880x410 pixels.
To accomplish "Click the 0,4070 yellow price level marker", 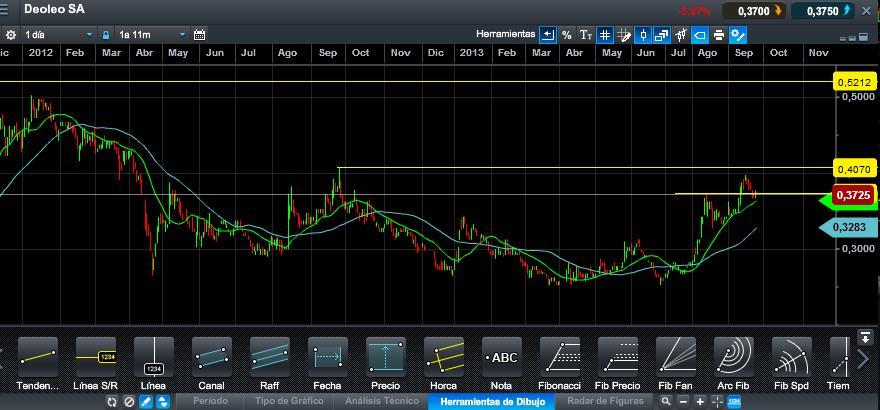I will point(855,169).
